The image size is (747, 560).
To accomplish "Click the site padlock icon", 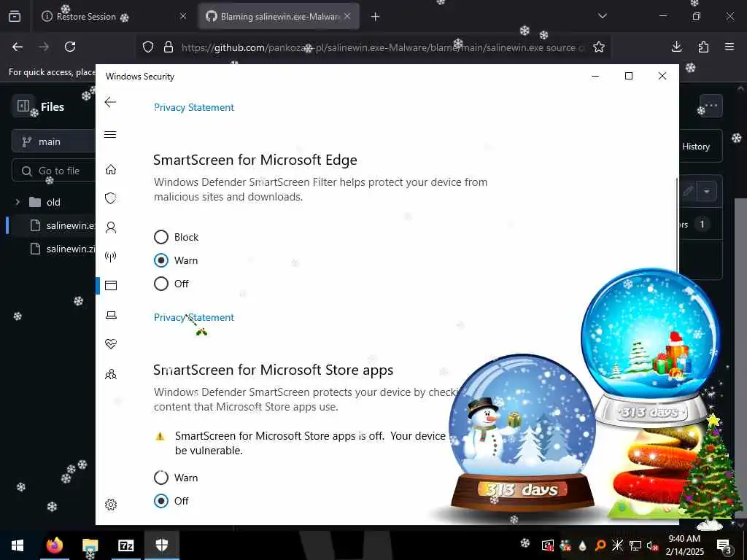I will pos(169,47).
